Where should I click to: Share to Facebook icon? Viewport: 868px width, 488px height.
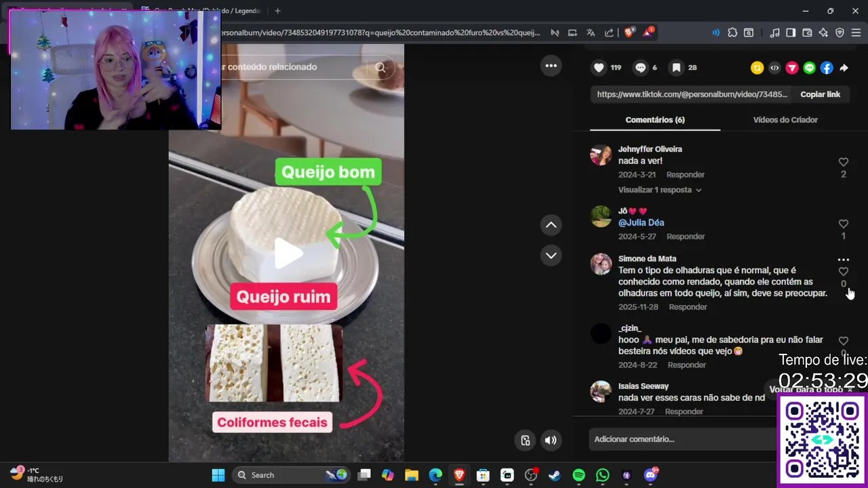(x=827, y=68)
